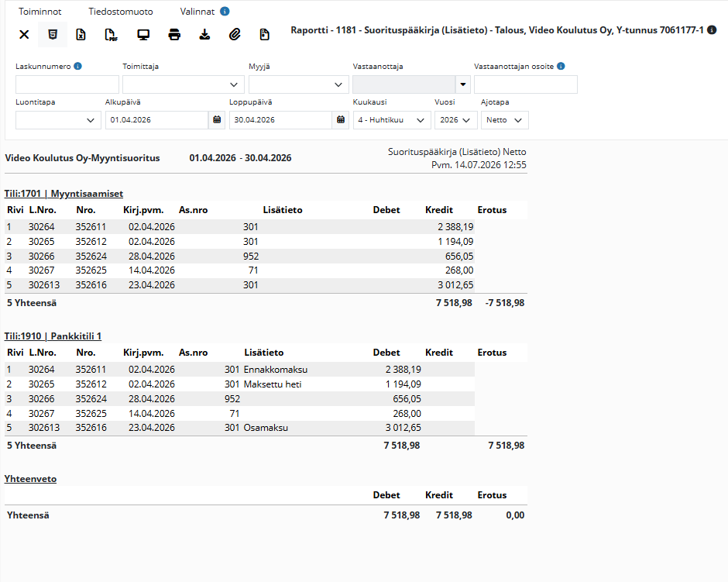Click the X close report icon

[24, 34]
